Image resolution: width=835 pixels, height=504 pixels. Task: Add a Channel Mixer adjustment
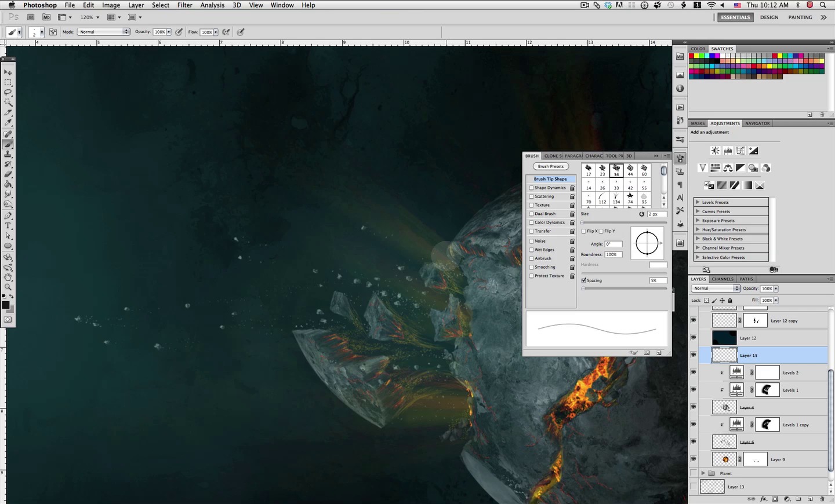[766, 168]
